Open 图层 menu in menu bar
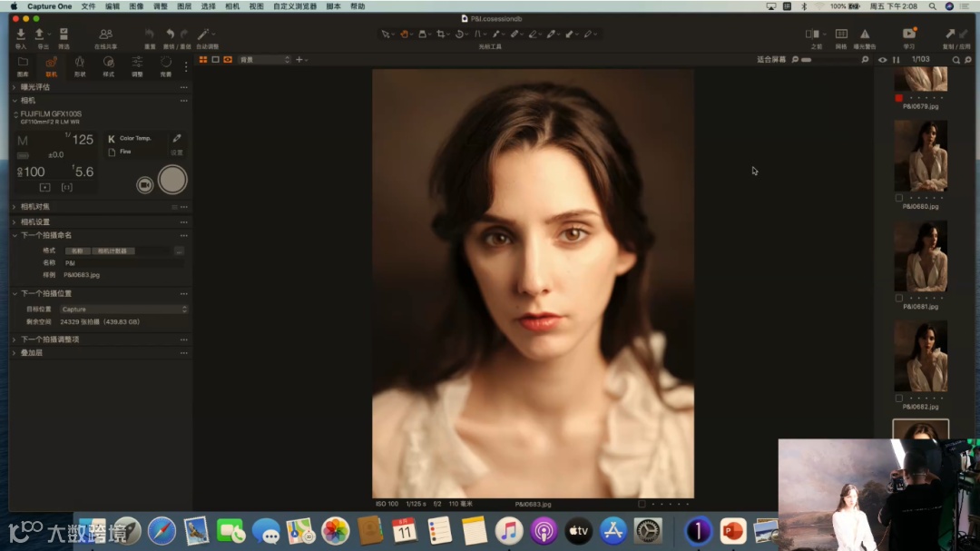The height and width of the screenshot is (551, 980). [x=184, y=6]
